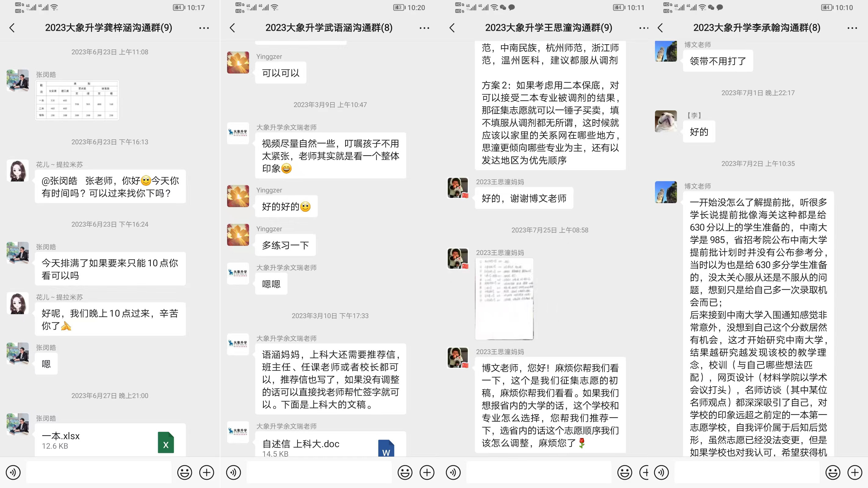Open the 一本.xlsx file attachment
Screen dimensions: 868x488
110,440
